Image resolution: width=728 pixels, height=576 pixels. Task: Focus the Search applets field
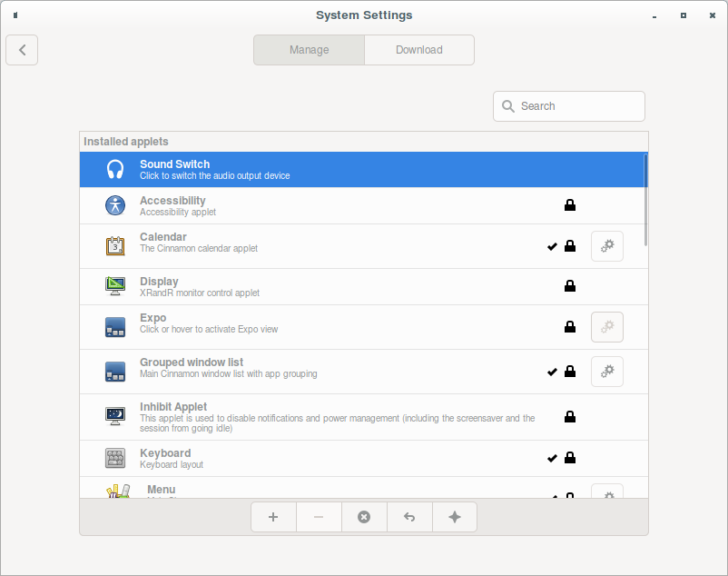coord(569,106)
